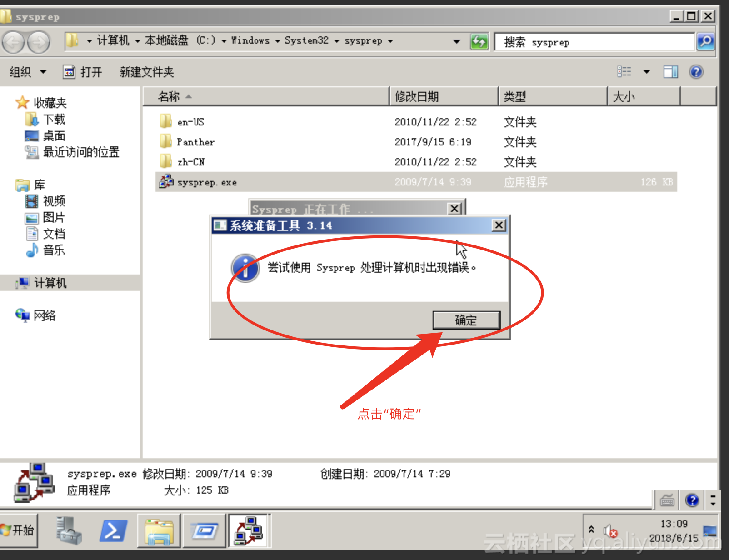This screenshot has width=729, height=560.
Task: Click the refresh button beside address bar
Action: pyautogui.click(x=479, y=42)
